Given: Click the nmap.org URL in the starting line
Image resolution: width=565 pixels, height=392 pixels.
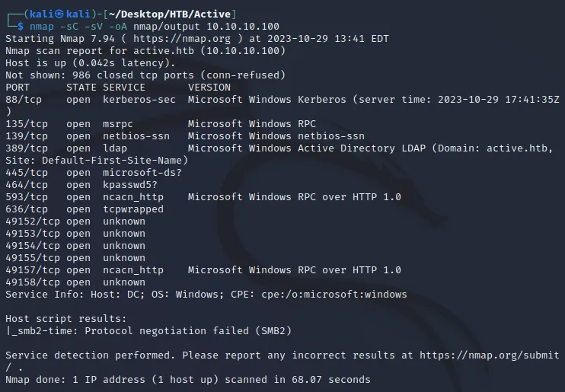Looking at the screenshot, I should pyautogui.click(x=181, y=39).
